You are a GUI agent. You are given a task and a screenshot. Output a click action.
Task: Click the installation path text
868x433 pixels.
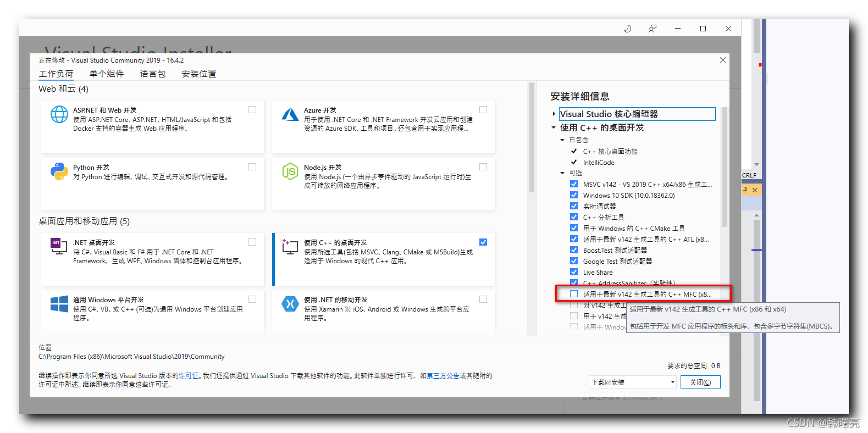pos(131,357)
